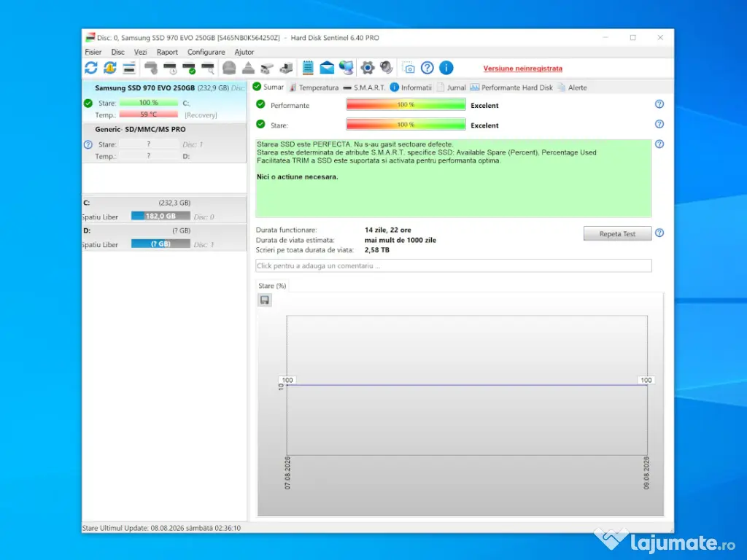
Task: Click the green check icon of Samsung SSD
Action: (88, 103)
